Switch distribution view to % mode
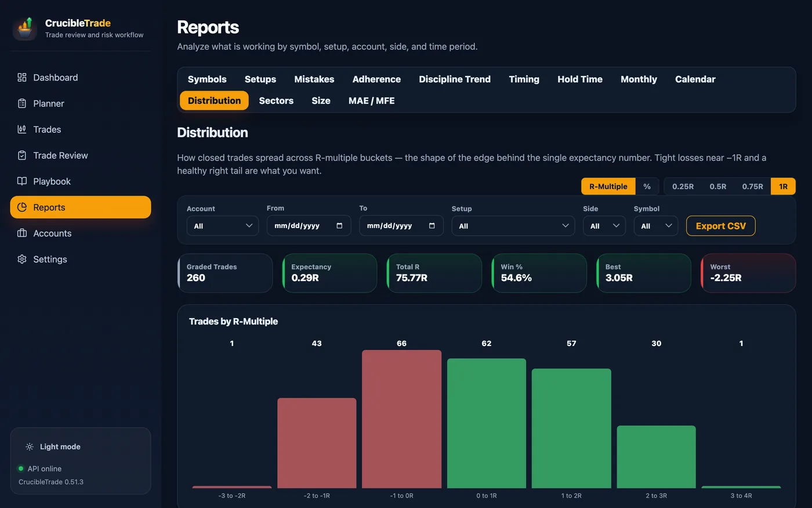 click(647, 186)
